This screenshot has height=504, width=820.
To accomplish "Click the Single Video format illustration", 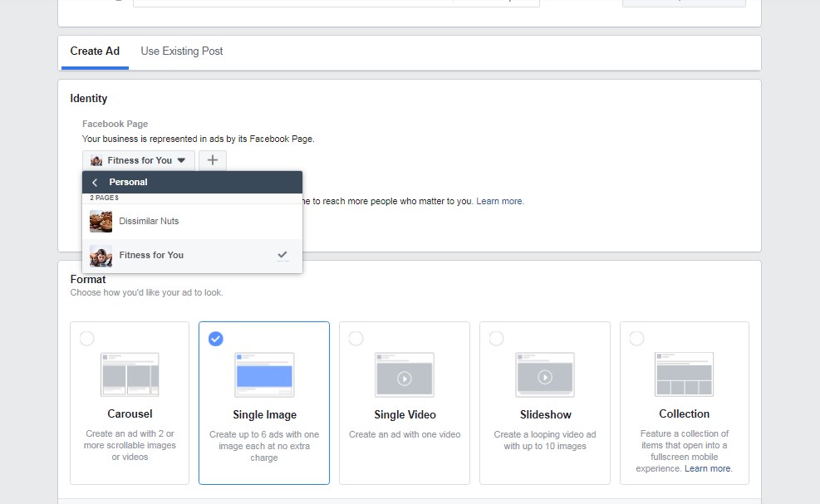I will coord(405,374).
